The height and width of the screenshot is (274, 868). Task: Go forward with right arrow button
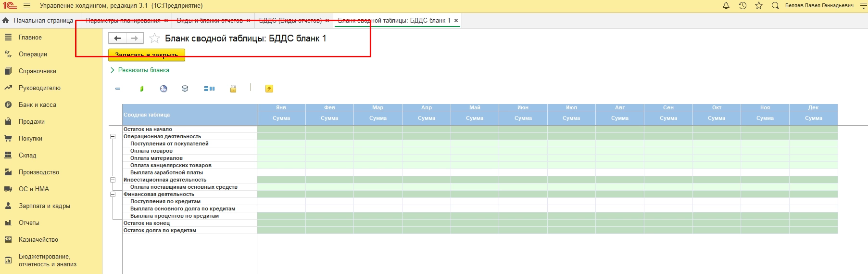tap(135, 38)
